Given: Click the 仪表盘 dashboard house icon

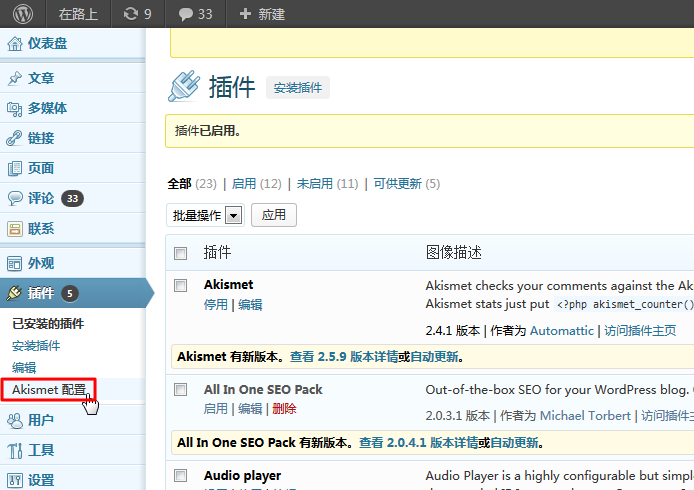Looking at the screenshot, I should 15,43.
